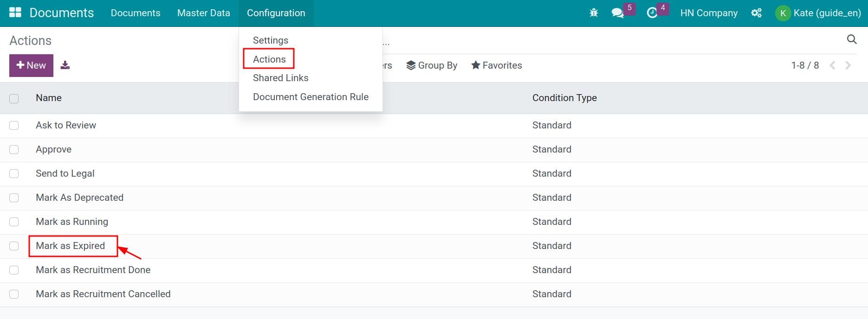Open the activities clock icon
Image resolution: width=868 pixels, height=319 pixels.
[x=652, y=13]
